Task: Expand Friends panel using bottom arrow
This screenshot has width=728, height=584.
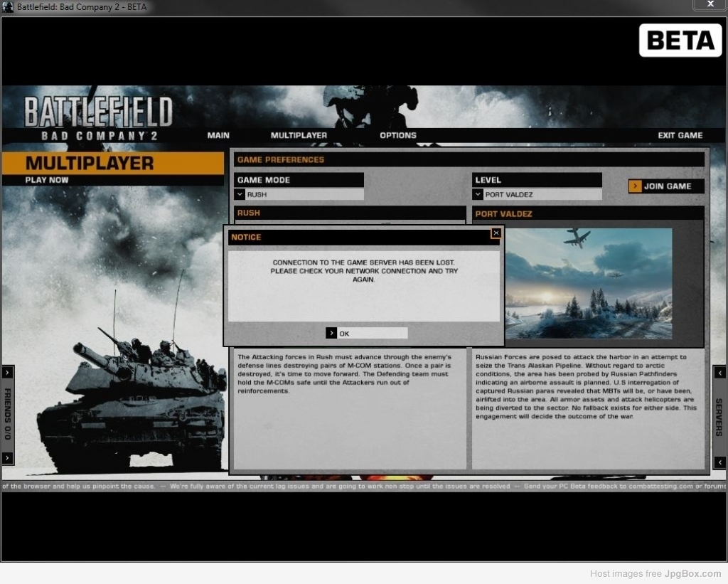Action: coord(7,458)
